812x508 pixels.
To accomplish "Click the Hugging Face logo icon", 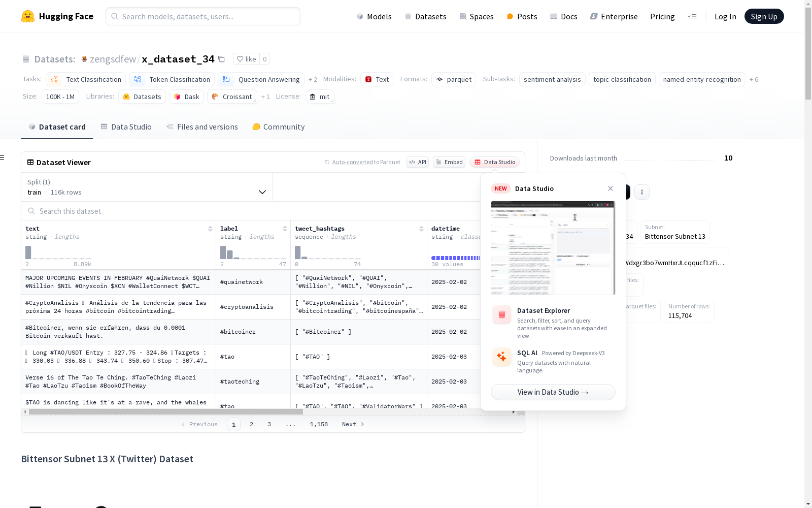I will click(x=28, y=16).
